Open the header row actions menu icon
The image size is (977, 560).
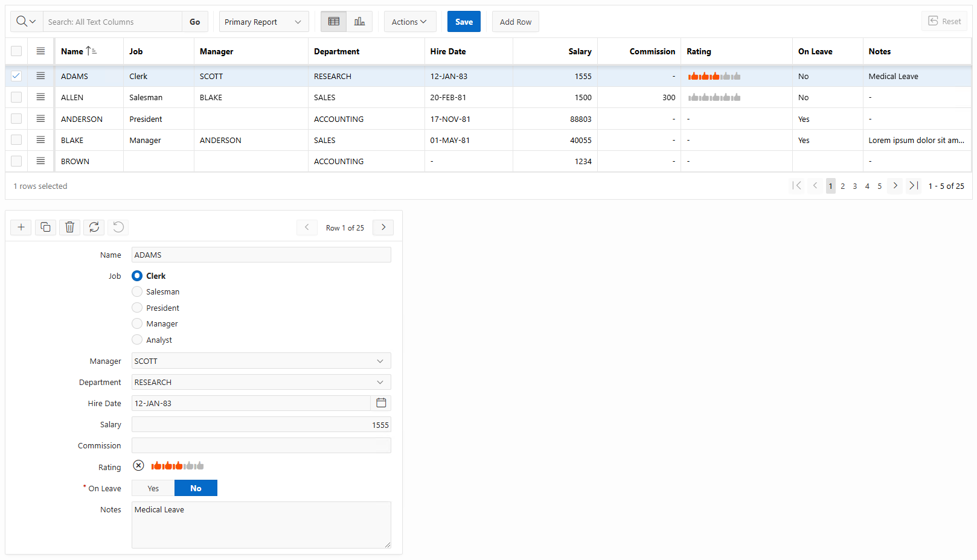tap(40, 51)
